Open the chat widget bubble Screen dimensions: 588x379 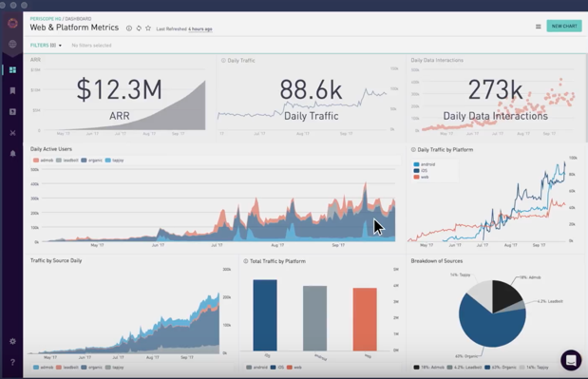(571, 360)
